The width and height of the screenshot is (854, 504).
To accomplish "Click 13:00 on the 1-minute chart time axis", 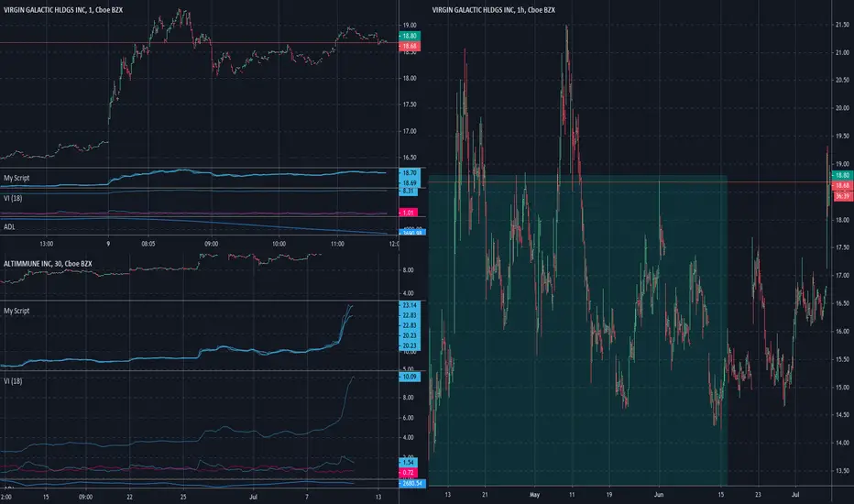I will [47, 244].
